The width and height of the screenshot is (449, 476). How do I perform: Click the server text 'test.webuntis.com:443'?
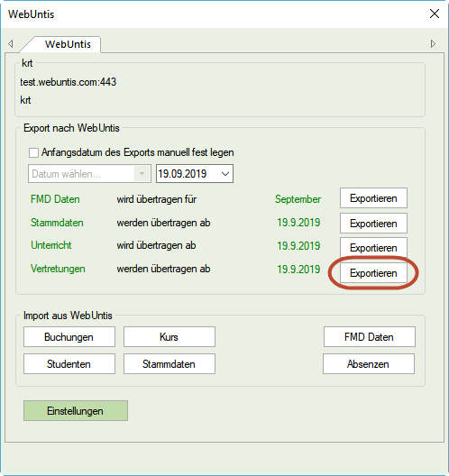point(69,82)
